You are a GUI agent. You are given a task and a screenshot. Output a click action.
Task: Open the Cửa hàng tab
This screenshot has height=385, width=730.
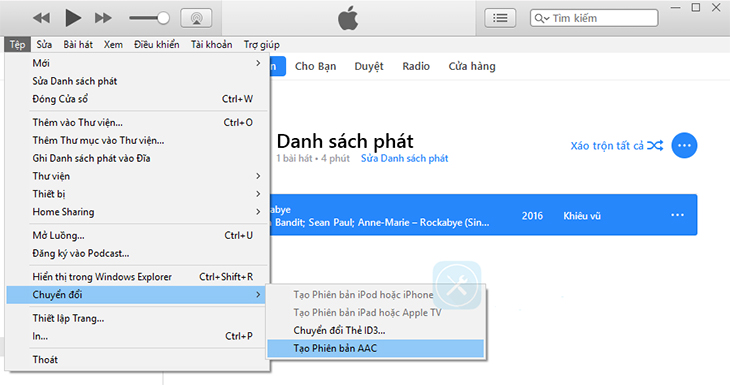(x=472, y=66)
